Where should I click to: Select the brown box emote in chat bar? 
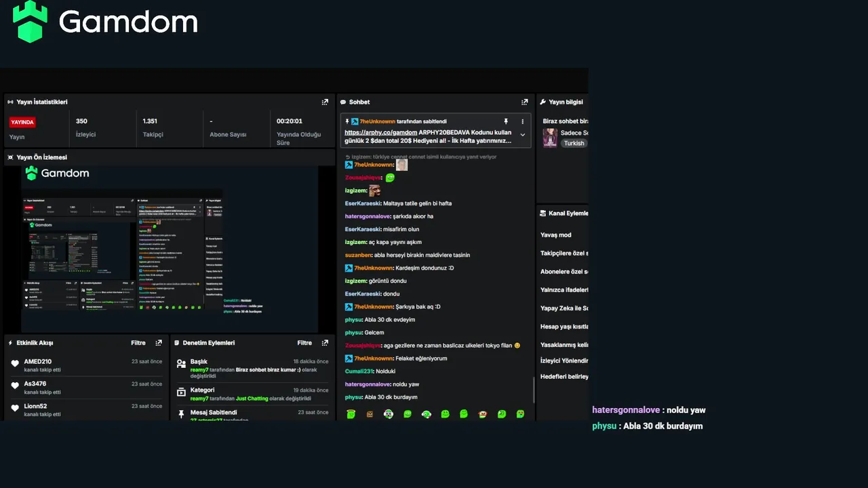tap(370, 413)
